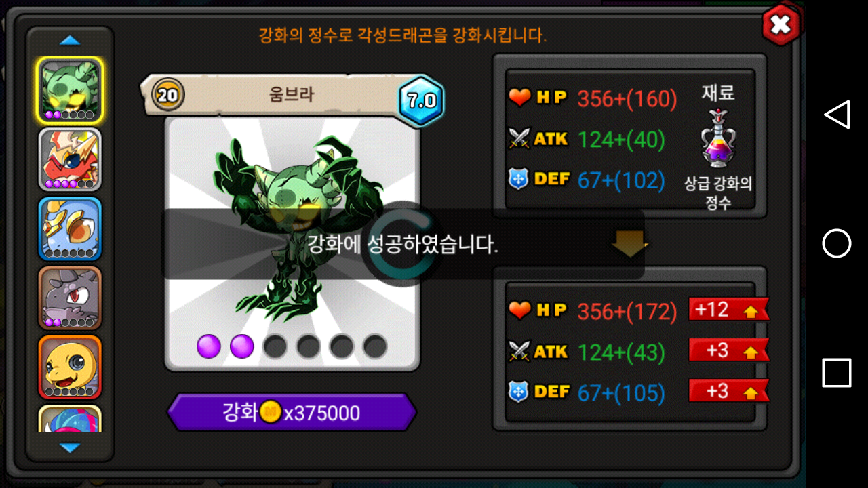This screenshot has width=868, height=488.
Task: Select the yellow round dragon portrait
Action: click(70, 367)
